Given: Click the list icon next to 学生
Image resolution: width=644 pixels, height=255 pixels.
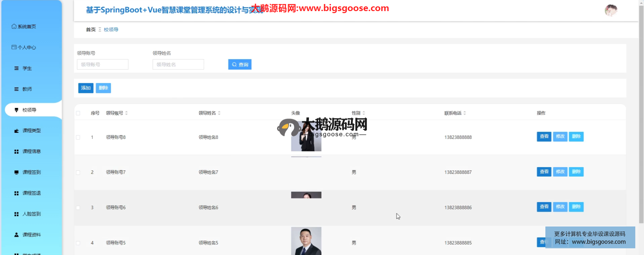Looking at the screenshot, I should point(16,68).
